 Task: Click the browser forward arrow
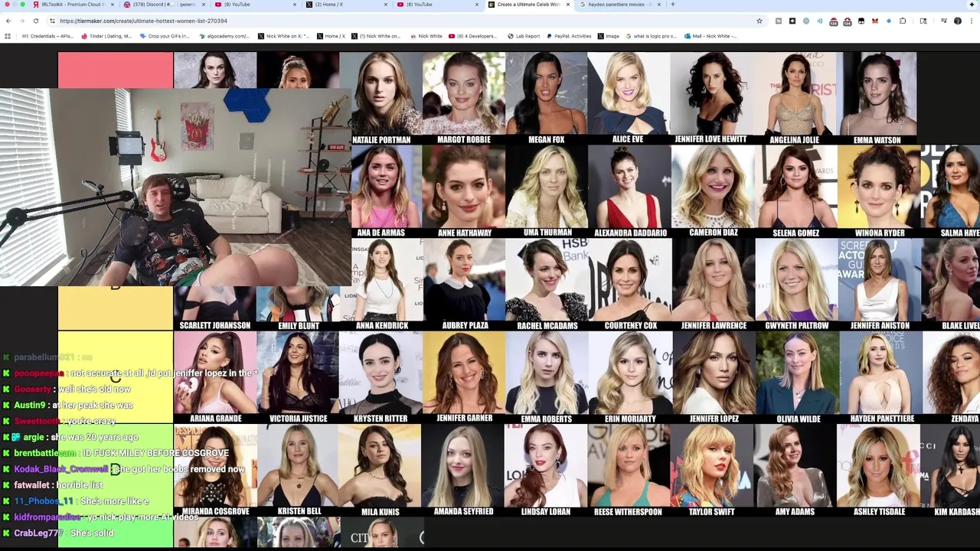point(22,21)
